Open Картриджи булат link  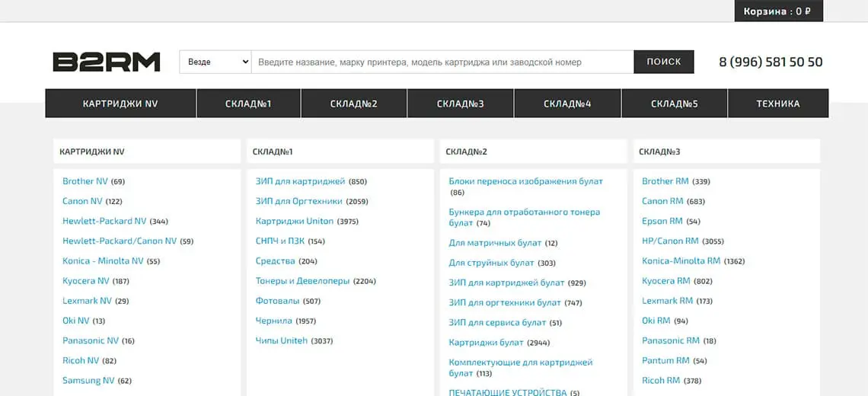tap(486, 342)
